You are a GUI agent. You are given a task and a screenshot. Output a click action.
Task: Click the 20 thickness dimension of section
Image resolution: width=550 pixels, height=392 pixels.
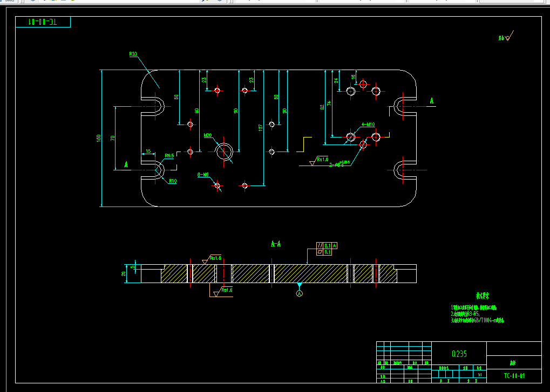(x=124, y=273)
